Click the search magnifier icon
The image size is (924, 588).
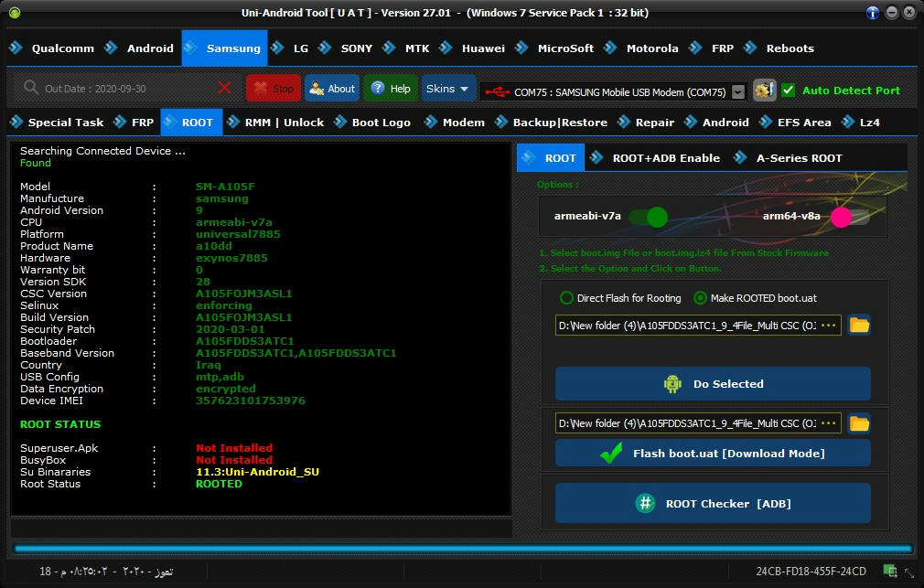(x=30, y=88)
